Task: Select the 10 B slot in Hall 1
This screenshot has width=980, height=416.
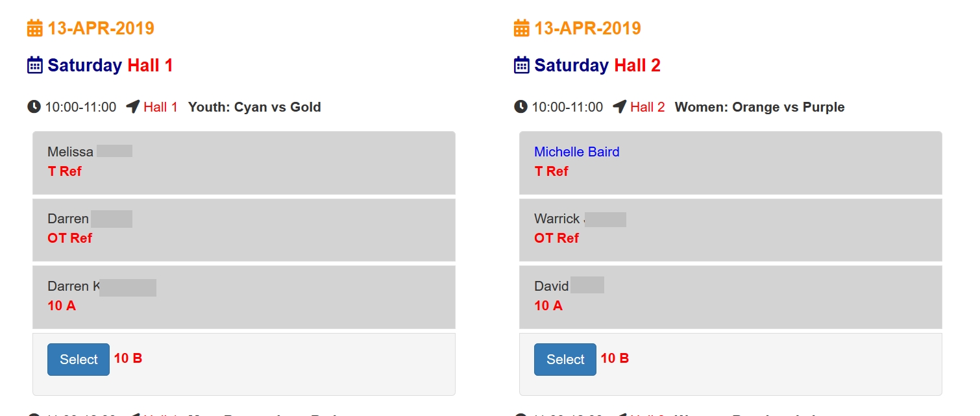Action: (x=78, y=360)
